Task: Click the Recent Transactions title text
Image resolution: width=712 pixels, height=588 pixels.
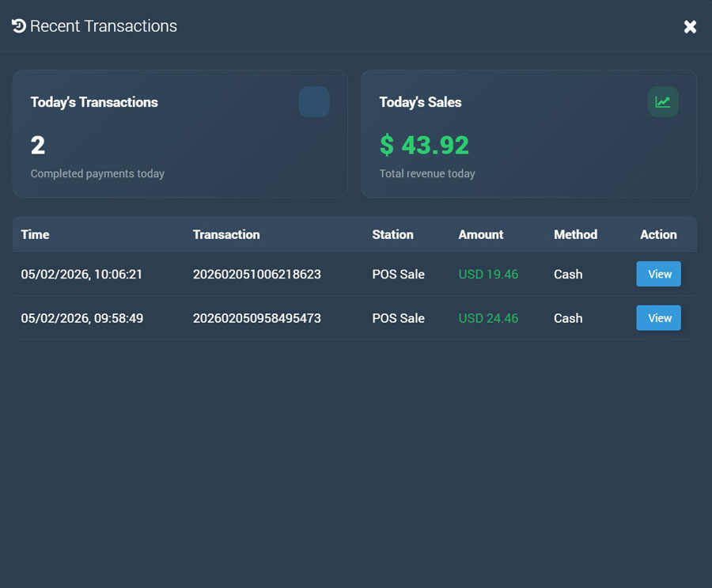Action: pyautogui.click(x=104, y=26)
